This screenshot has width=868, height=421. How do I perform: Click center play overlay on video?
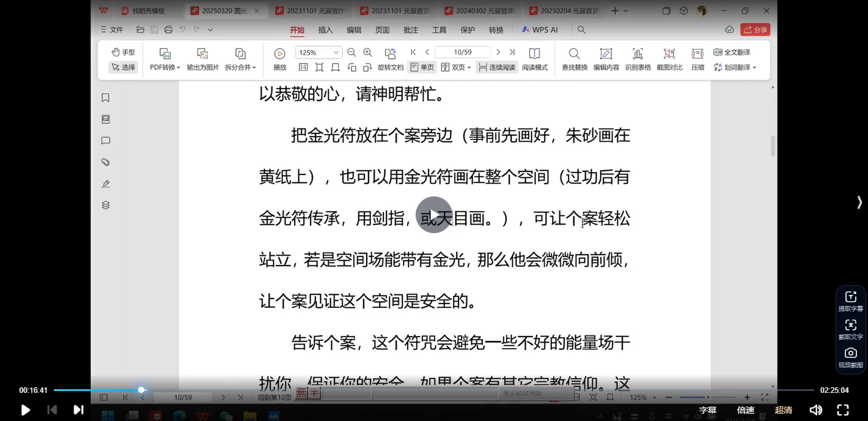[x=434, y=215]
